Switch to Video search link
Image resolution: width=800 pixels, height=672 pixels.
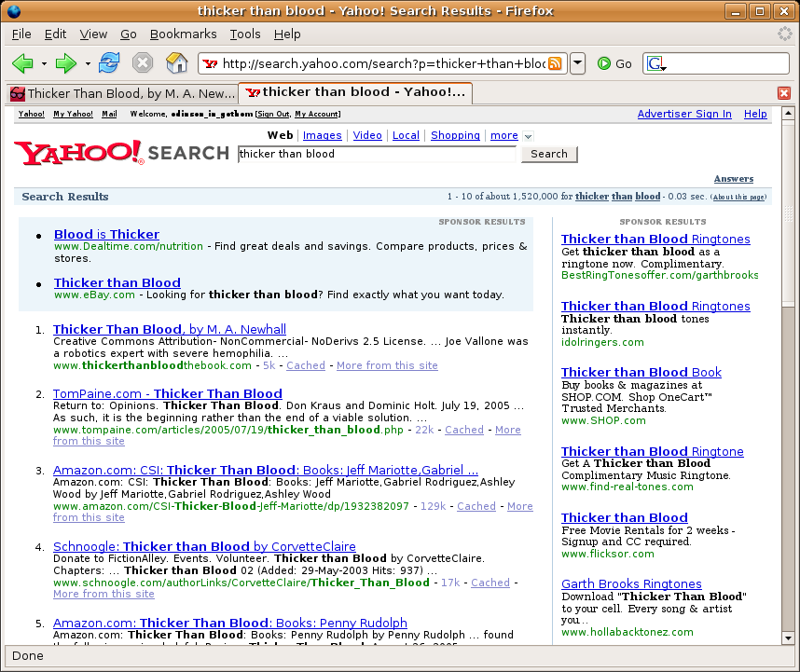(367, 135)
